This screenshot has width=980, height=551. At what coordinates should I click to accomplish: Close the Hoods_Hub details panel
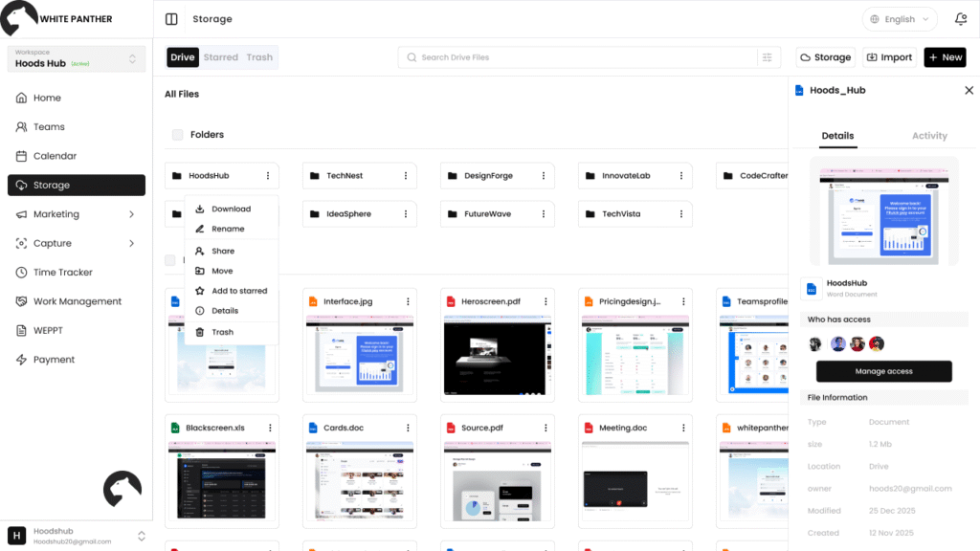[969, 91]
